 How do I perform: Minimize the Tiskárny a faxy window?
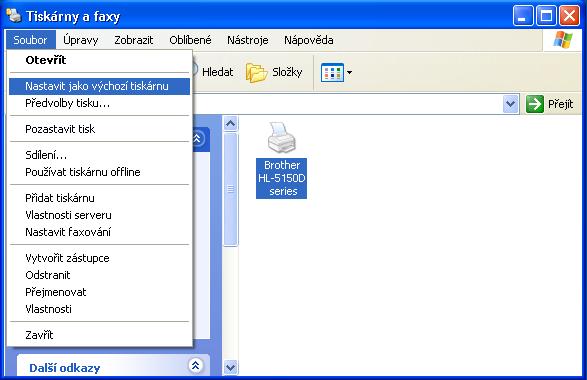point(523,16)
